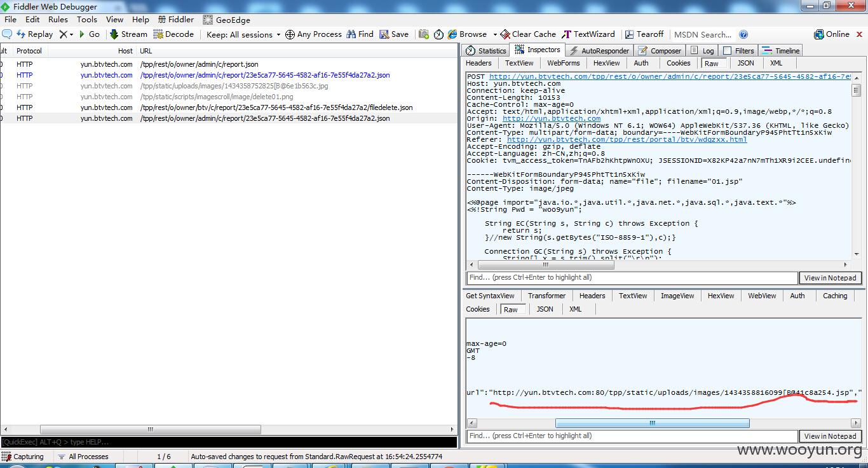Replay the selected session
This screenshot has height=468, width=868.
click(35, 34)
